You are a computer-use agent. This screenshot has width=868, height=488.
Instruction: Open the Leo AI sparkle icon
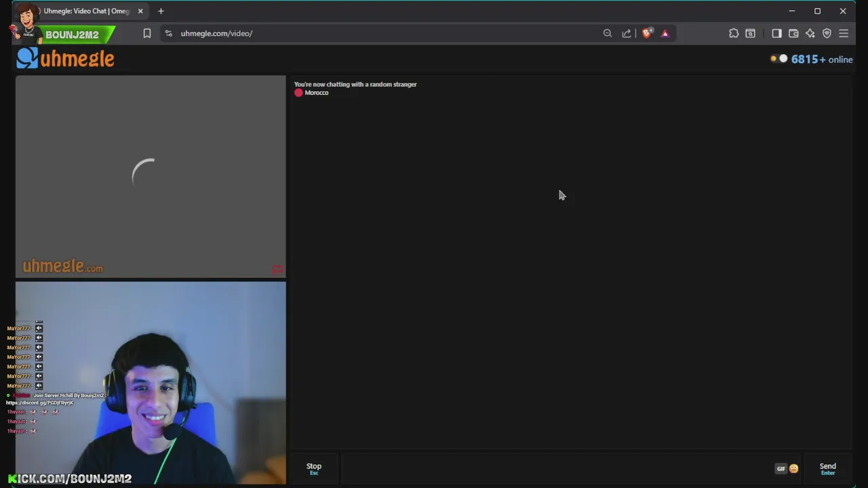(x=810, y=33)
